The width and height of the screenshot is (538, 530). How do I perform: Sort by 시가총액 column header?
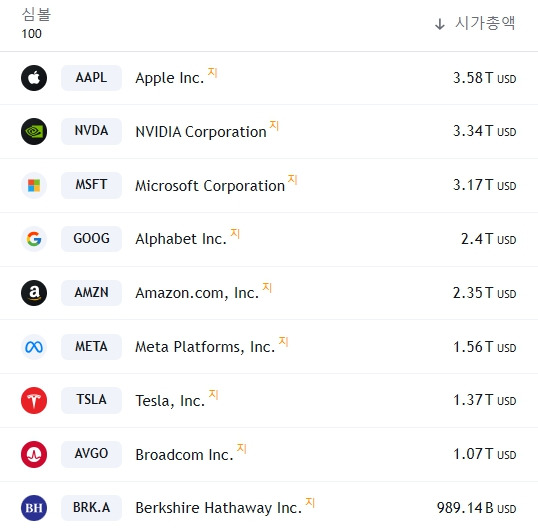click(x=485, y=23)
